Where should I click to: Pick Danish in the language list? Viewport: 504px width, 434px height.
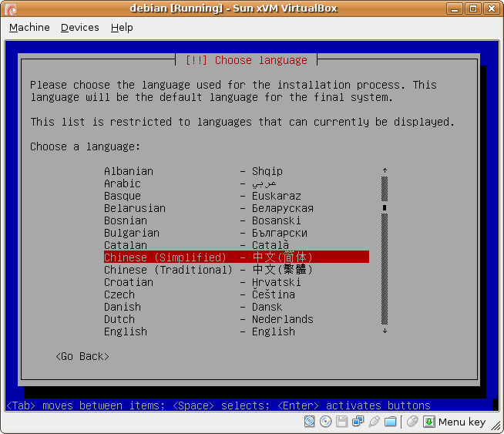tap(237, 307)
